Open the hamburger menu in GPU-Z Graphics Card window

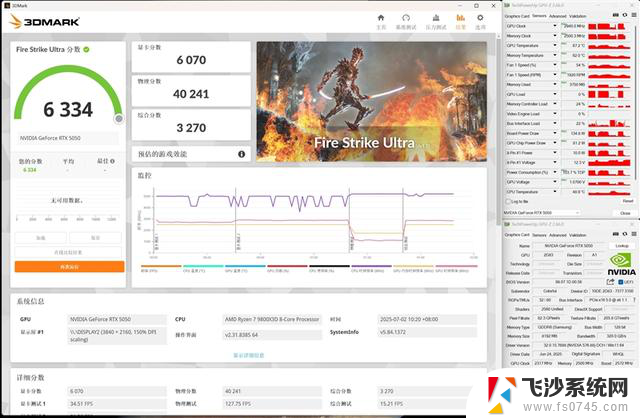[634, 234]
